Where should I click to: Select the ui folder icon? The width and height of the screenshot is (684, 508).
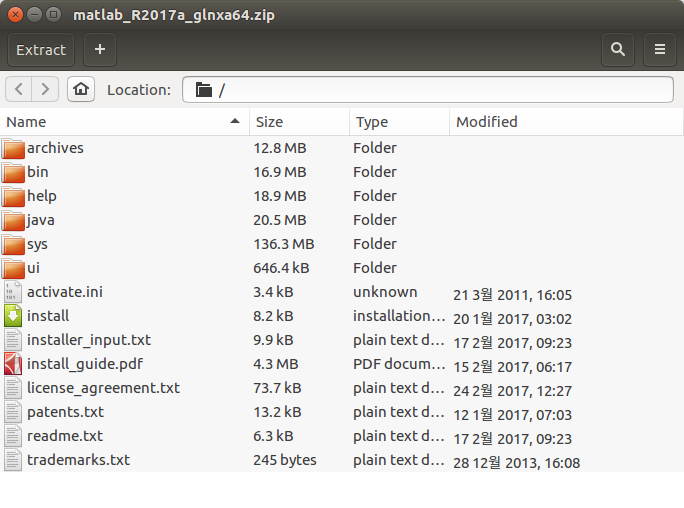[13, 269]
